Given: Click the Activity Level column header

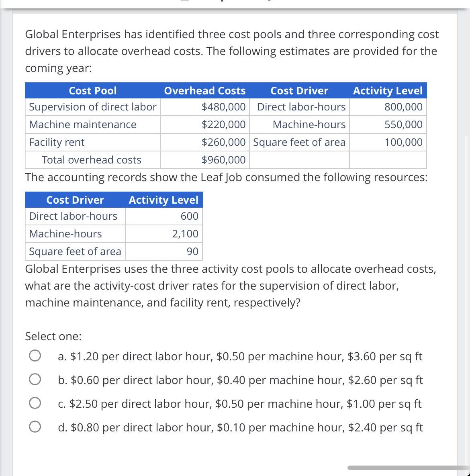Looking at the screenshot, I should pyautogui.click(x=387, y=91).
